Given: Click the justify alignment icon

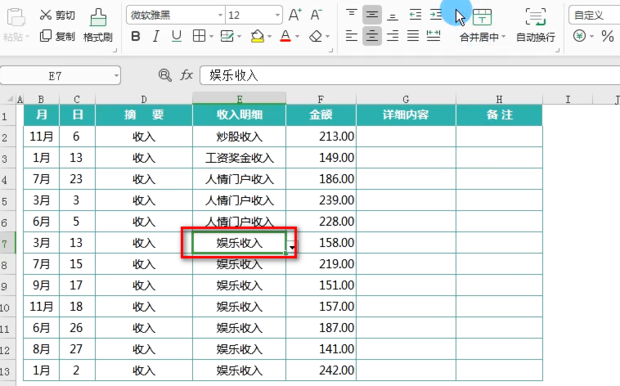Looking at the screenshot, I should tap(413, 36).
